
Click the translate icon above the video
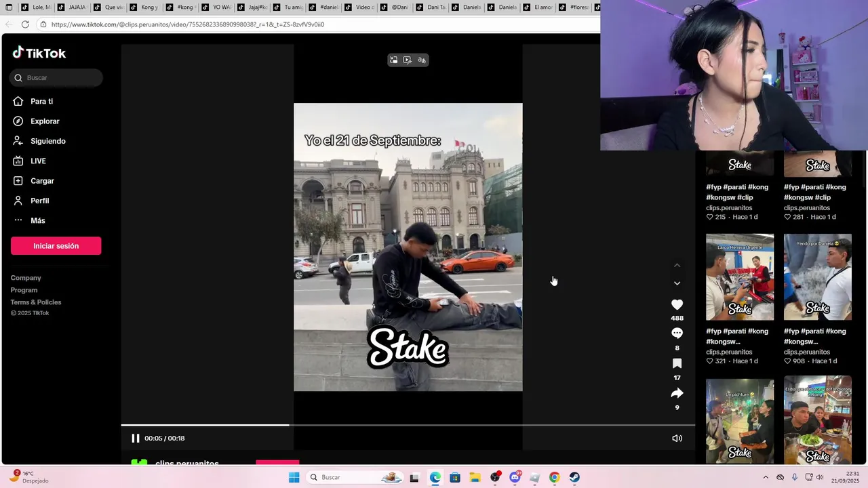[x=422, y=60]
